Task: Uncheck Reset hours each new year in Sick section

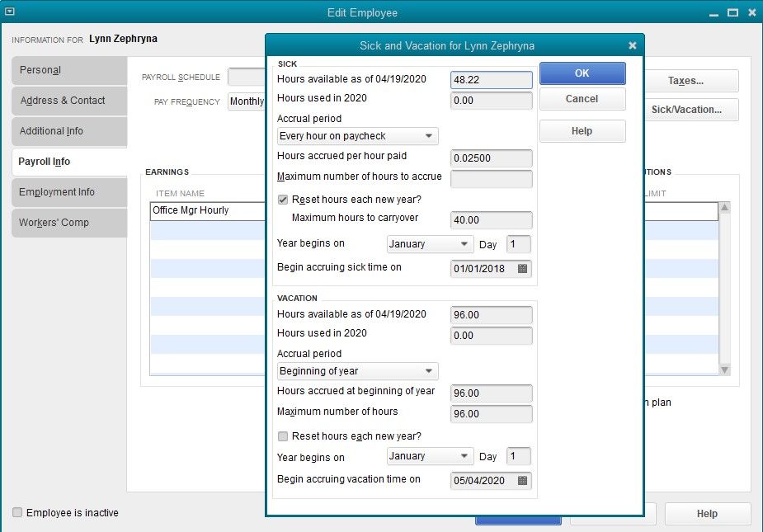Action: pyautogui.click(x=282, y=199)
